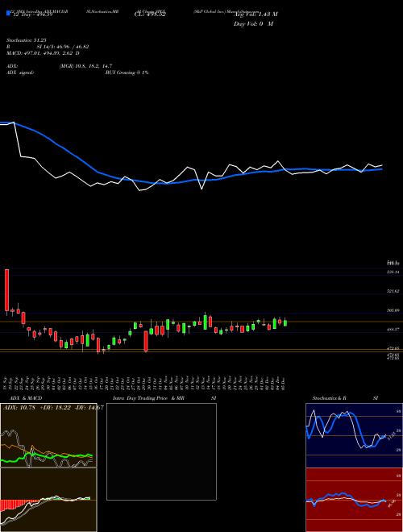Click the 'Intra Day Trading Price & MR' title
This screenshot has width=403, height=532.
(x=148, y=398)
